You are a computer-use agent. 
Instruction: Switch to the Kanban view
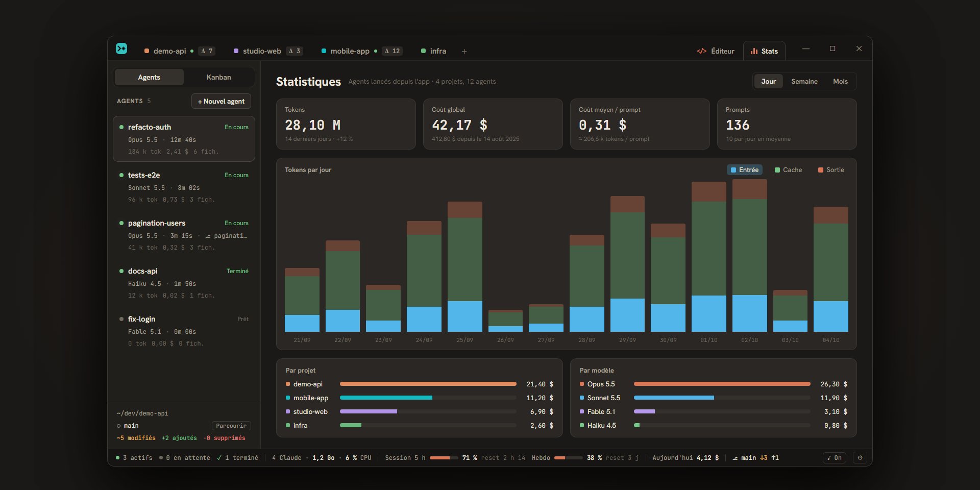(219, 77)
